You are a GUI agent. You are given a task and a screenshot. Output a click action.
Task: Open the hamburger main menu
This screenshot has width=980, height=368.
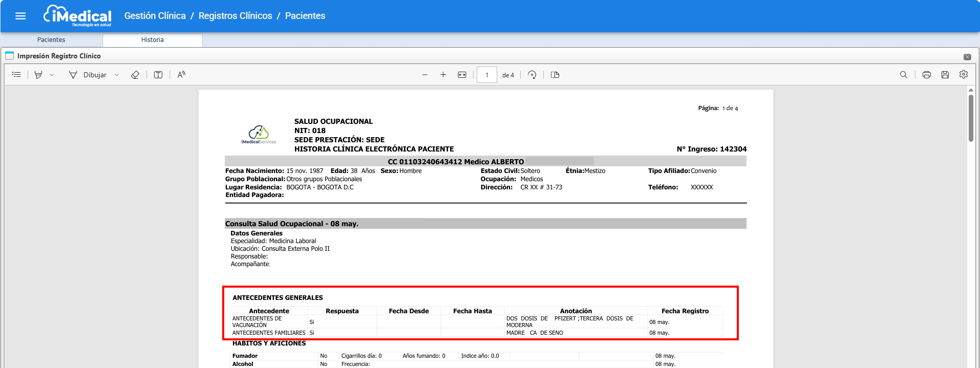coord(20,16)
